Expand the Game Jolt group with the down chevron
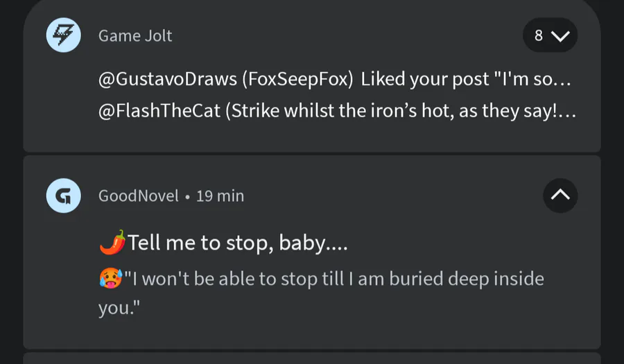This screenshot has width=624, height=364. pyautogui.click(x=561, y=36)
